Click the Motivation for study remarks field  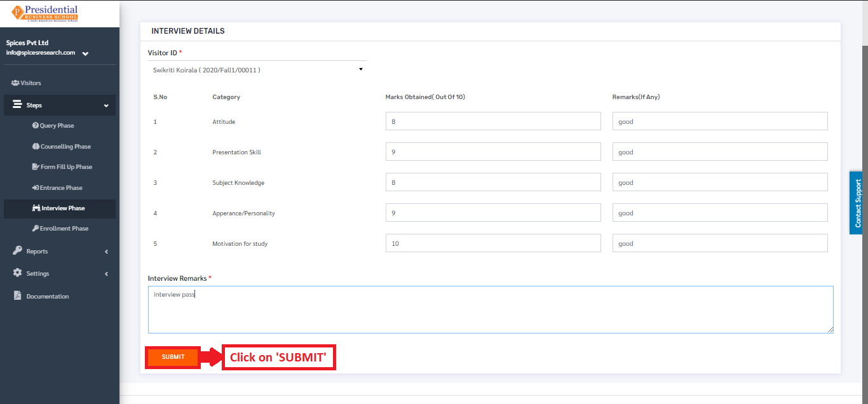coord(720,243)
